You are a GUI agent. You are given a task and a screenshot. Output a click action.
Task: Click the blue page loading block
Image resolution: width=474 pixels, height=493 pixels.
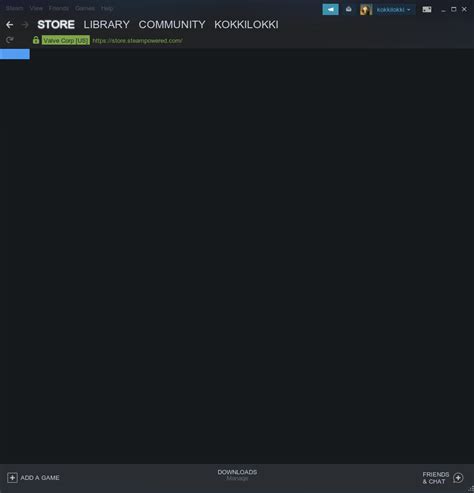(x=15, y=54)
